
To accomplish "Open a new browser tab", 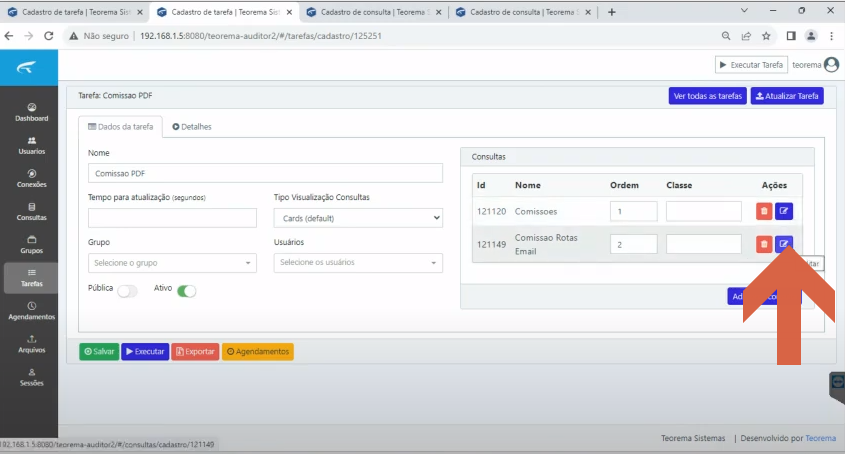I will (x=612, y=12).
